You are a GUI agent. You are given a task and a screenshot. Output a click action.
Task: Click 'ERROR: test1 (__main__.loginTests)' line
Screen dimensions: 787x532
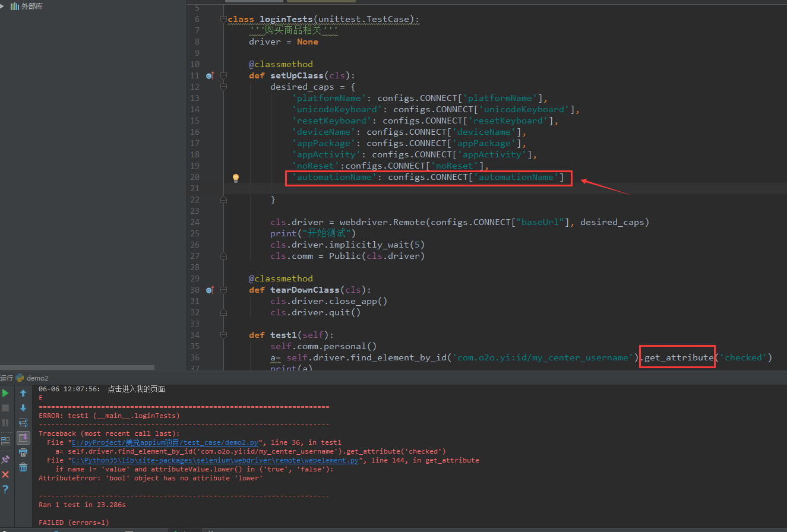click(x=109, y=416)
